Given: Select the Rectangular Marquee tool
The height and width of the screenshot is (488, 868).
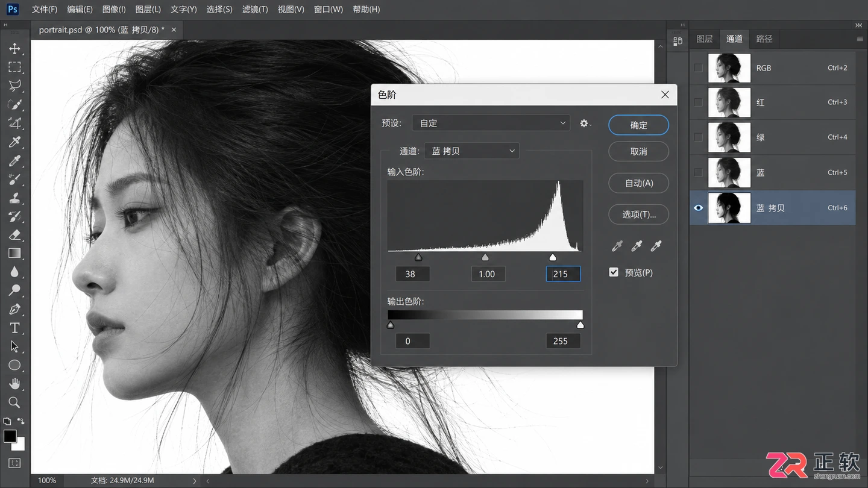Looking at the screenshot, I should [x=14, y=67].
